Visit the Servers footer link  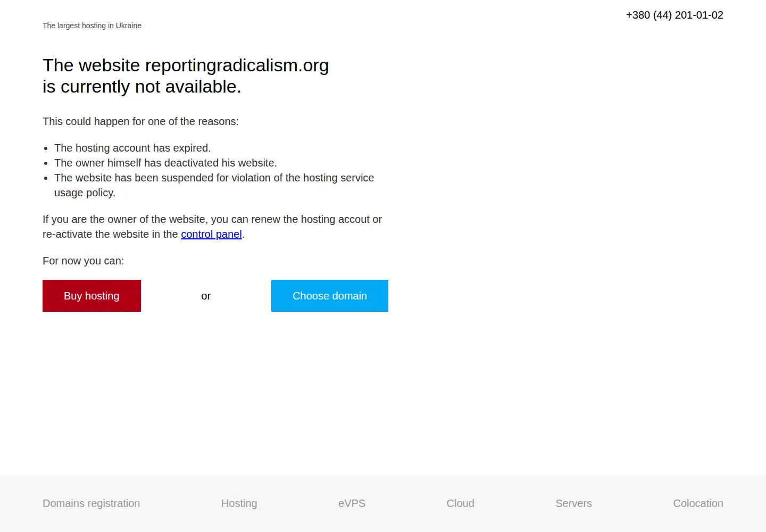(x=573, y=503)
